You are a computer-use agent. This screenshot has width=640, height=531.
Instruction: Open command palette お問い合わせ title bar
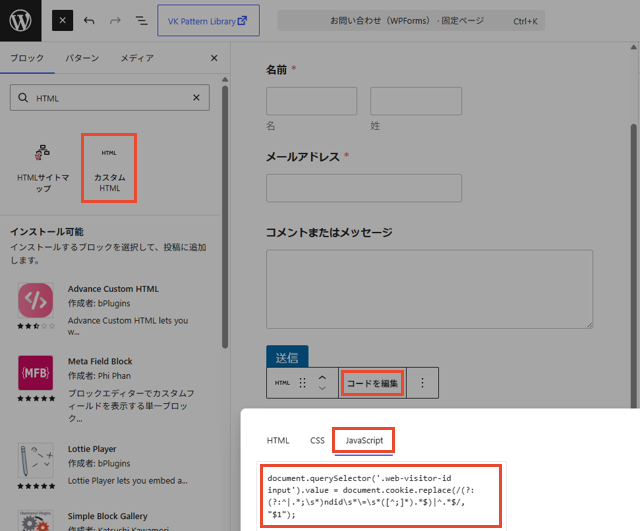point(411,20)
